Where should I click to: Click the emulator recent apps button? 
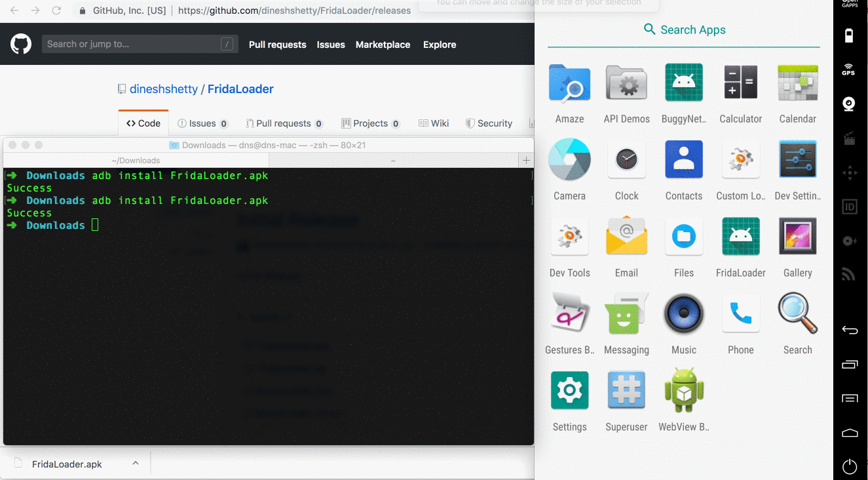(850, 364)
